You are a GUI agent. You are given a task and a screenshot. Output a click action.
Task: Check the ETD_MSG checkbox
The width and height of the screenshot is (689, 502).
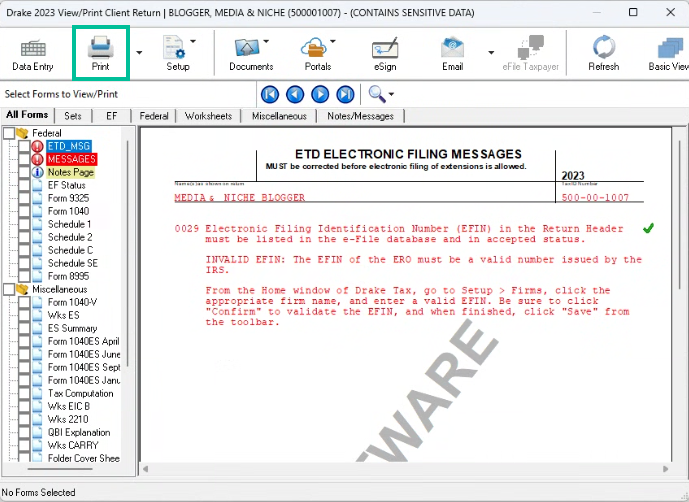[x=24, y=146]
